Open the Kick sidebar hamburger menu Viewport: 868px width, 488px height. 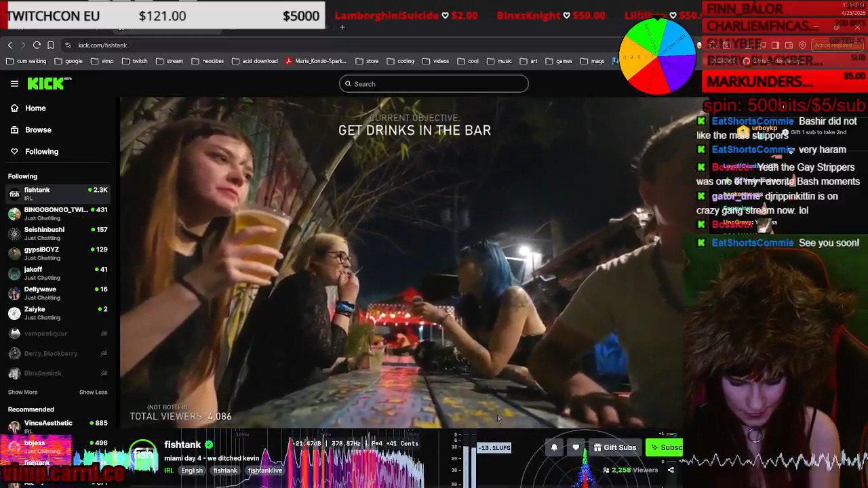[x=14, y=84]
